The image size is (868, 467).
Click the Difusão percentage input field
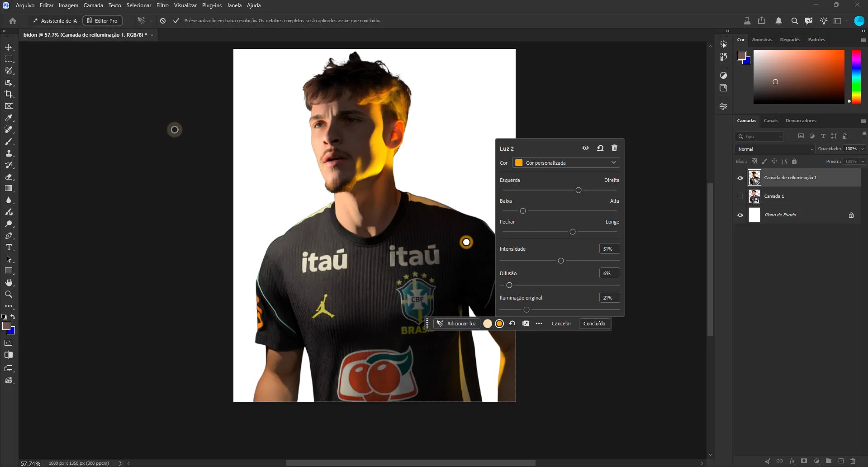609,273
